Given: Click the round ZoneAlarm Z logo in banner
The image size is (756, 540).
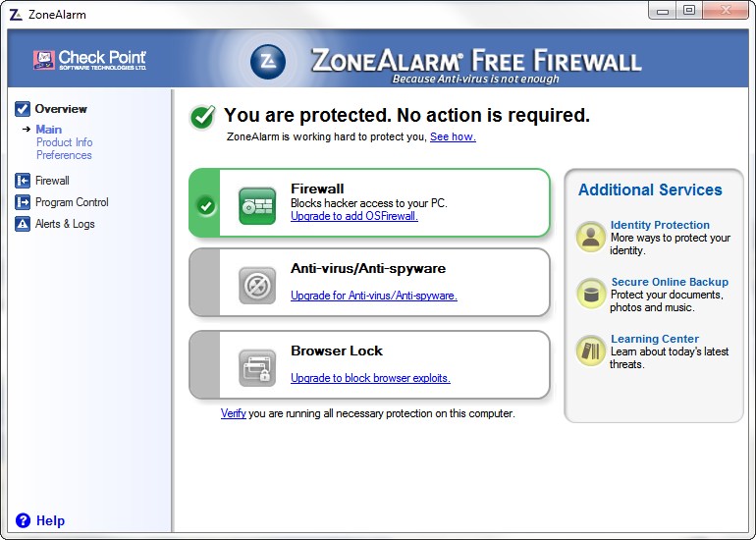Looking at the screenshot, I should 268,62.
